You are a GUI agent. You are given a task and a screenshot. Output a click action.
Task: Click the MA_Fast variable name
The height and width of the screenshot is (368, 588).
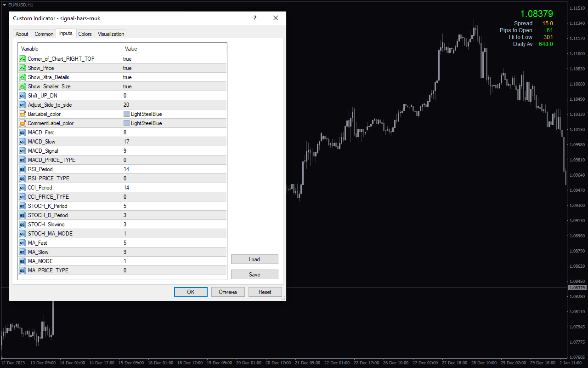pos(37,243)
